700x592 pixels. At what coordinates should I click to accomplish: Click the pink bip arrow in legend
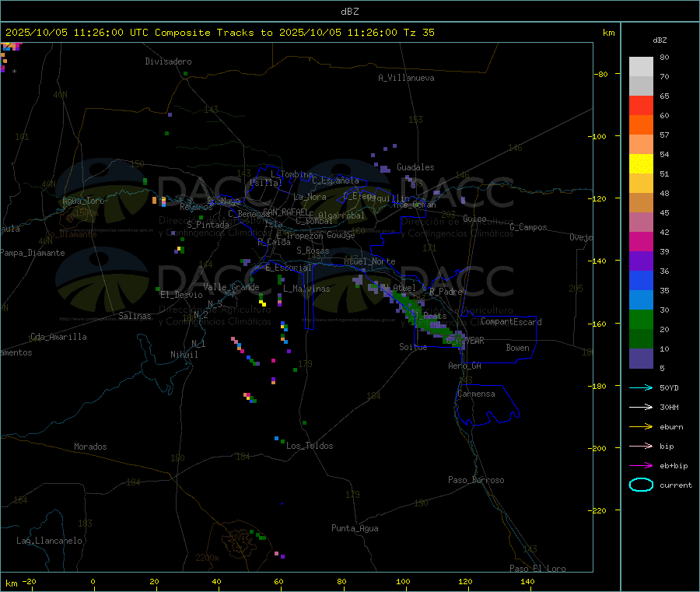coord(641,446)
